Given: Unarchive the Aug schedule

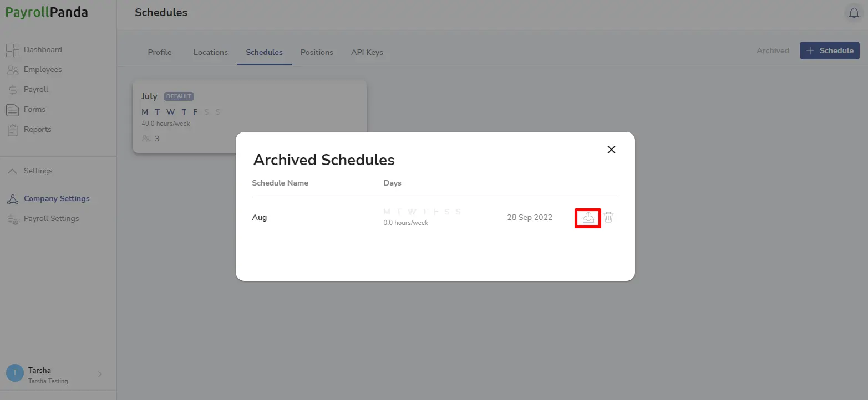Looking at the screenshot, I should pos(588,218).
